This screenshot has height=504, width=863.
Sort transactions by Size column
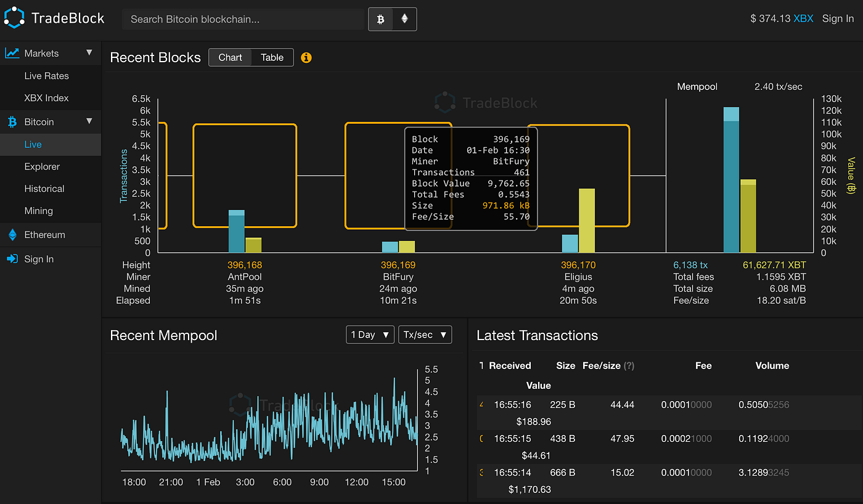click(x=565, y=365)
